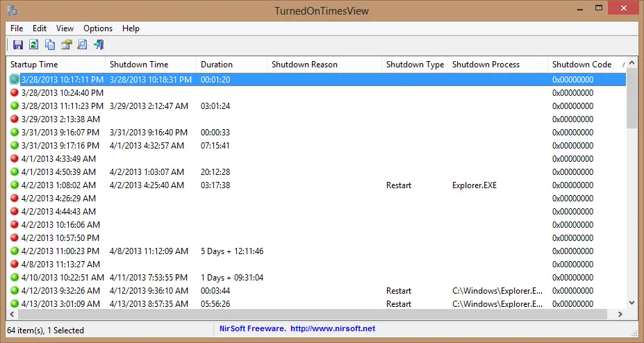Select duration cell '1 Days + 09:31:04'

coord(232,277)
